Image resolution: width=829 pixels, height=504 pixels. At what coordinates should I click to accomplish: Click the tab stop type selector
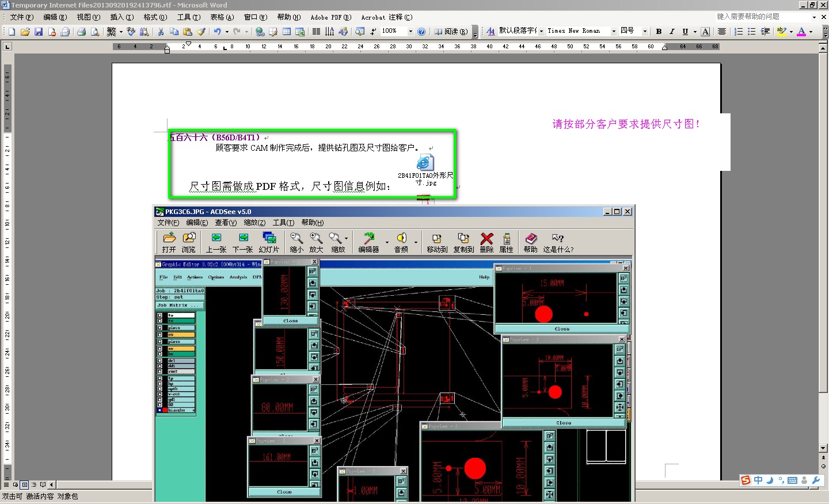point(7,46)
